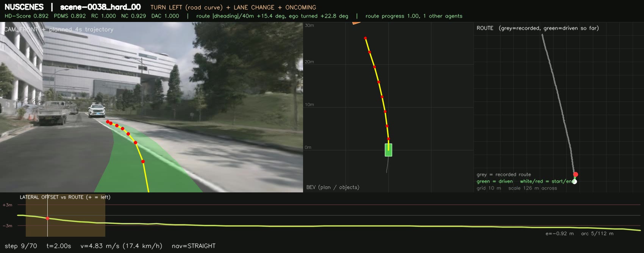Image resolution: width=644 pixels, height=253 pixels.
Task: Click the HD-Score 0.892 readout
Action: click(27, 16)
